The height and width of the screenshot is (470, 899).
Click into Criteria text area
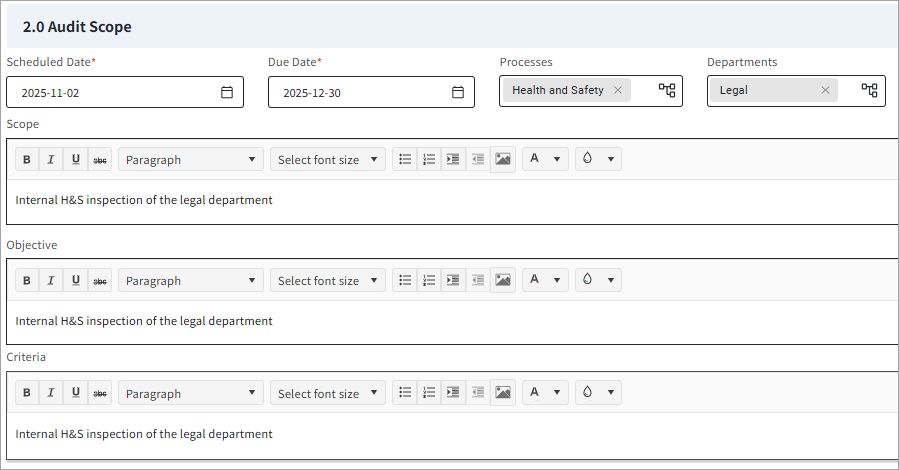(x=453, y=436)
